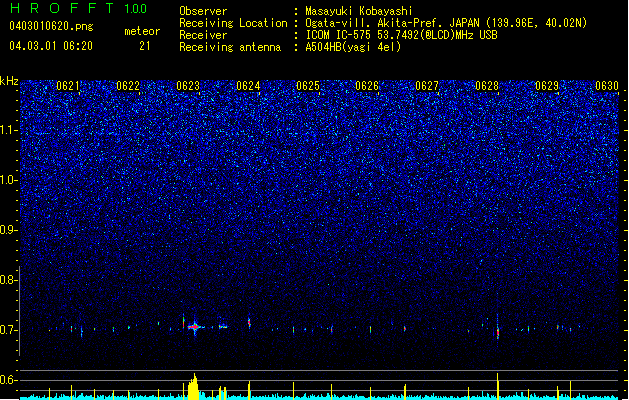This screenshot has height=400, width=629.
Task: Click the 0625 time marker
Action: pyautogui.click(x=308, y=86)
